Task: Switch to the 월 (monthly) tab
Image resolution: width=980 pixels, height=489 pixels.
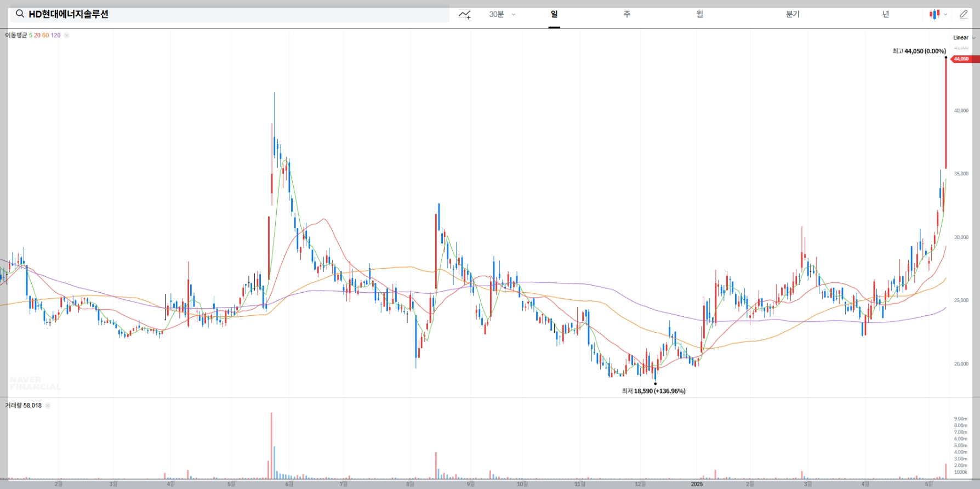Action: coord(700,14)
